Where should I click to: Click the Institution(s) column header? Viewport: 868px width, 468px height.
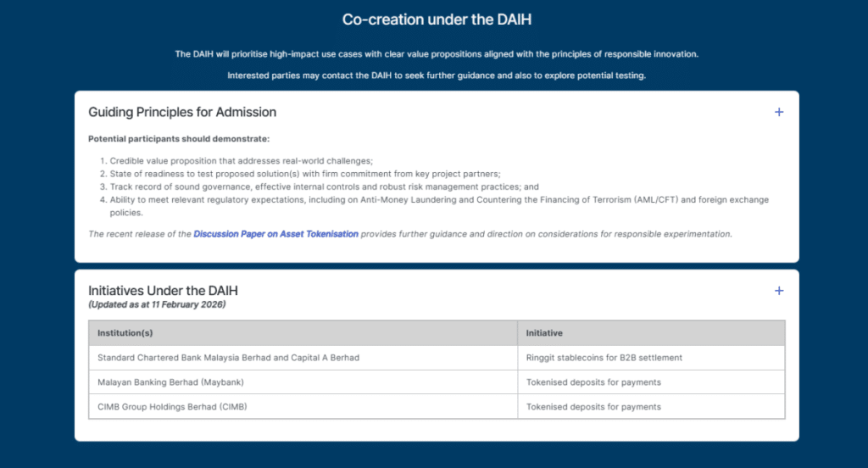coord(125,333)
